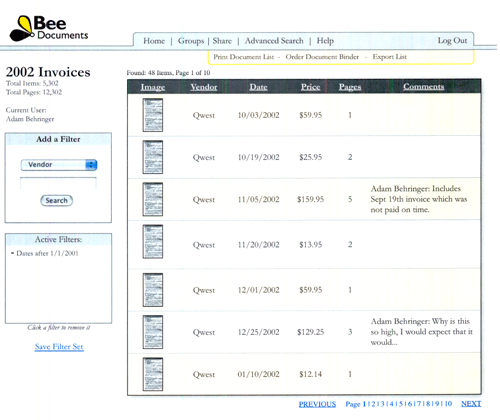The width and height of the screenshot is (500, 420).
Task: Click Print Document List
Action: coord(244,57)
